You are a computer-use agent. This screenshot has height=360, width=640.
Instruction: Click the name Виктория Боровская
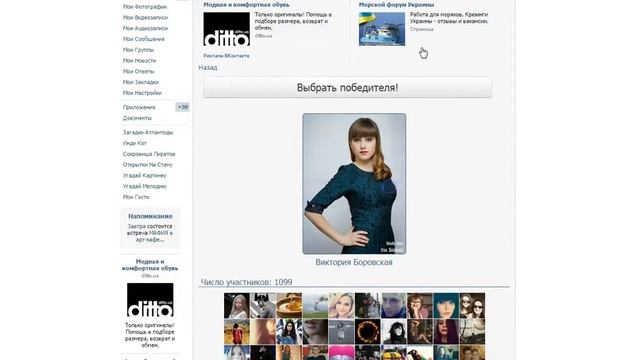tap(354, 262)
